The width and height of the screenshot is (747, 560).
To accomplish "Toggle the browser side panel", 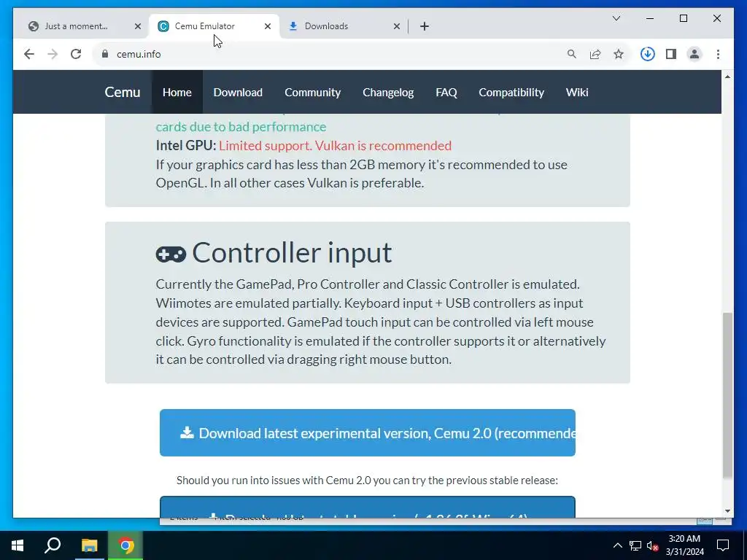I will (x=671, y=54).
